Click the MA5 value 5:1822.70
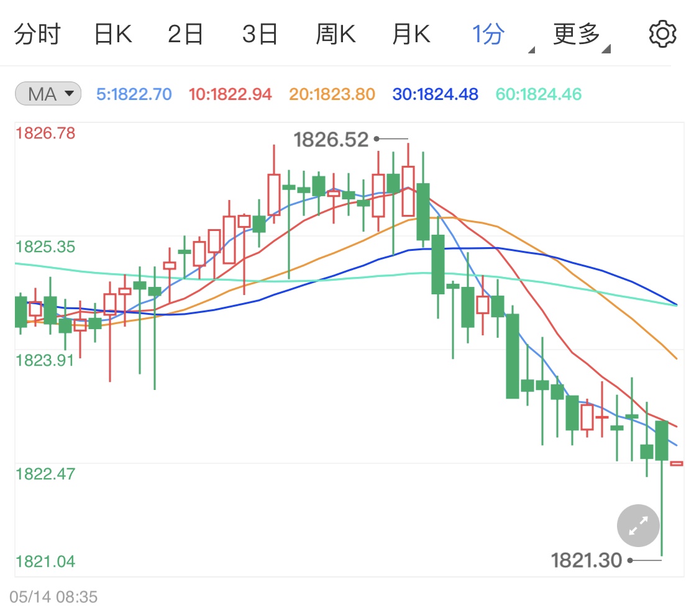The height and width of the screenshot is (616, 699). tap(134, 94)
